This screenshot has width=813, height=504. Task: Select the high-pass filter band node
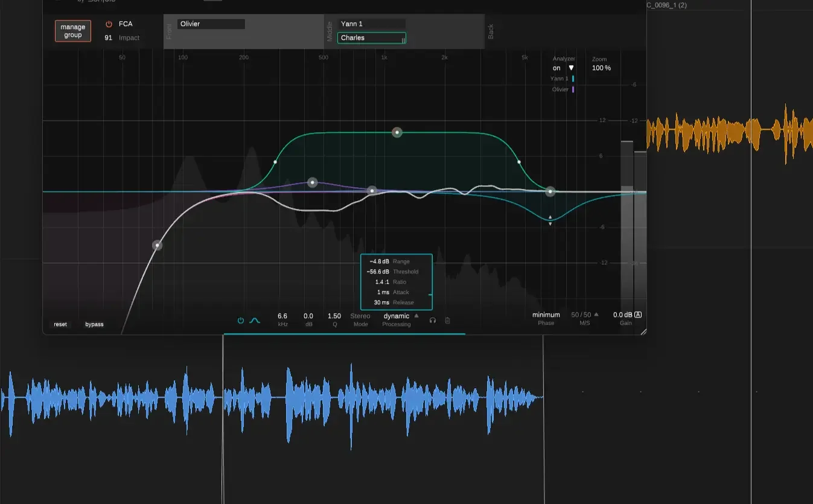point(157,245)
